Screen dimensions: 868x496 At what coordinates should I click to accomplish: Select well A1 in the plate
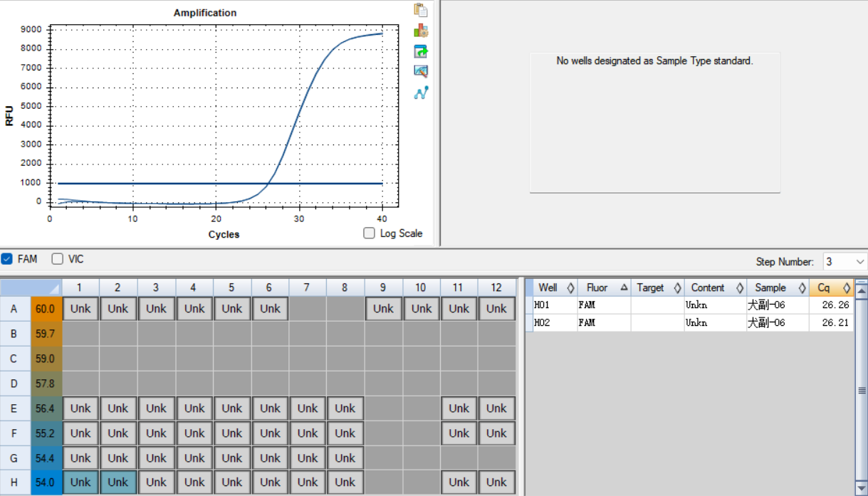tap(80, 309)
